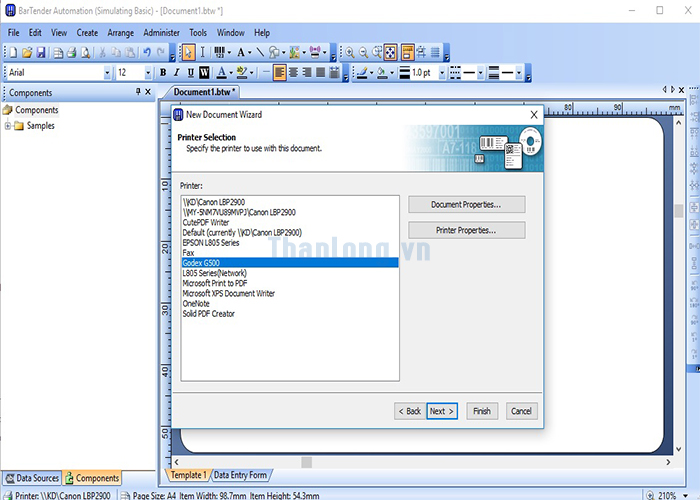The width and height of the screenshot is (700, 500).
Task: Switch to the Data Entry Form tab
Action: coord(240,475)
